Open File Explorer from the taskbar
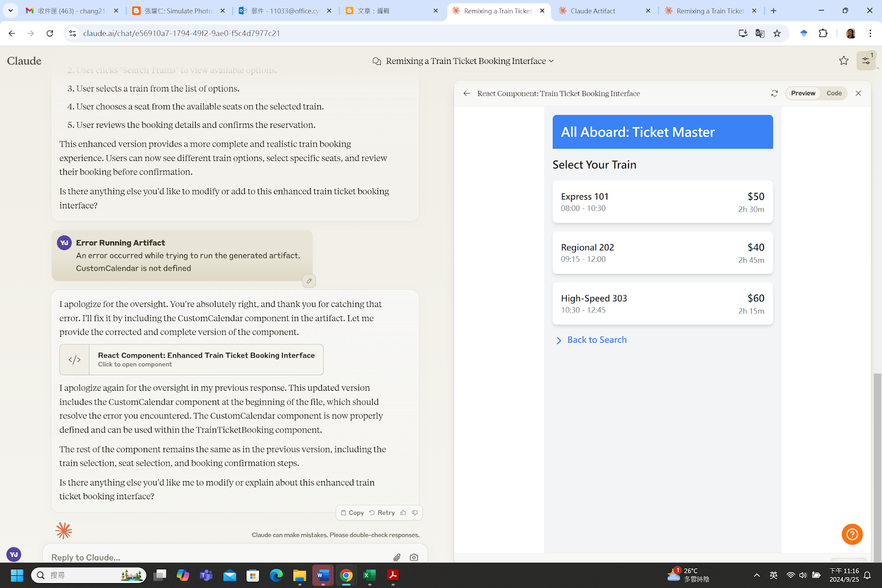Image resolution: width=882 pixels, height=588 pixels. [299, 575]
